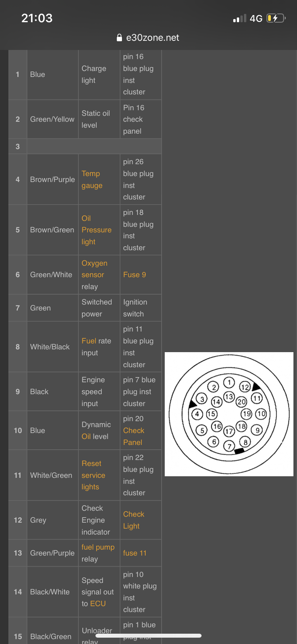Open the 'Fuel' link in row 8
Viewport: 297px width, 644px height.
tap(89, 341)
